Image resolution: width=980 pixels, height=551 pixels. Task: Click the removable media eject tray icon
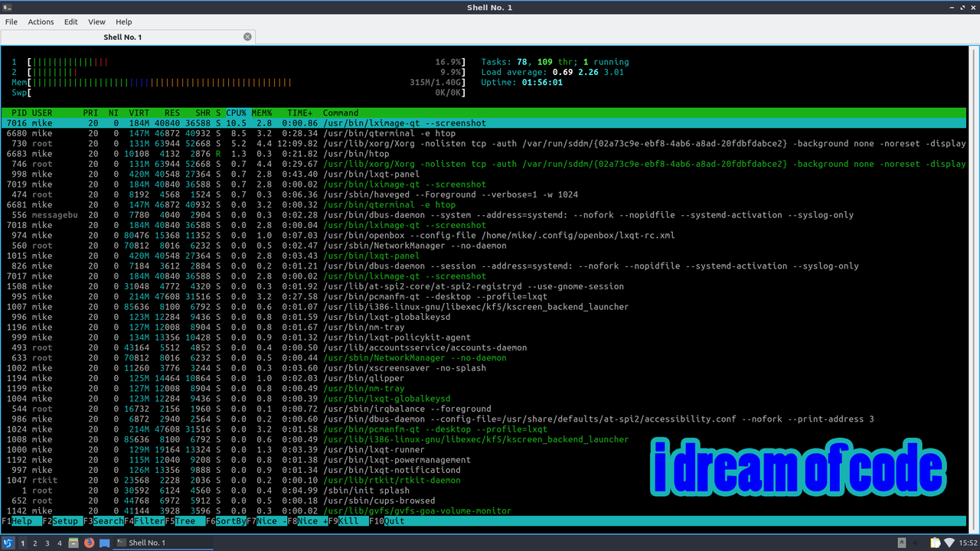(x=900, y=543)
